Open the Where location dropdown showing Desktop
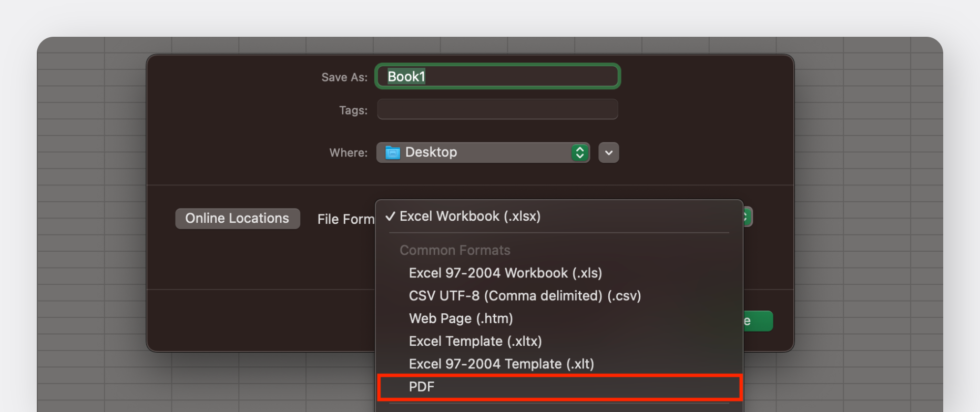 pyautogui.click(x=483, y=152)
